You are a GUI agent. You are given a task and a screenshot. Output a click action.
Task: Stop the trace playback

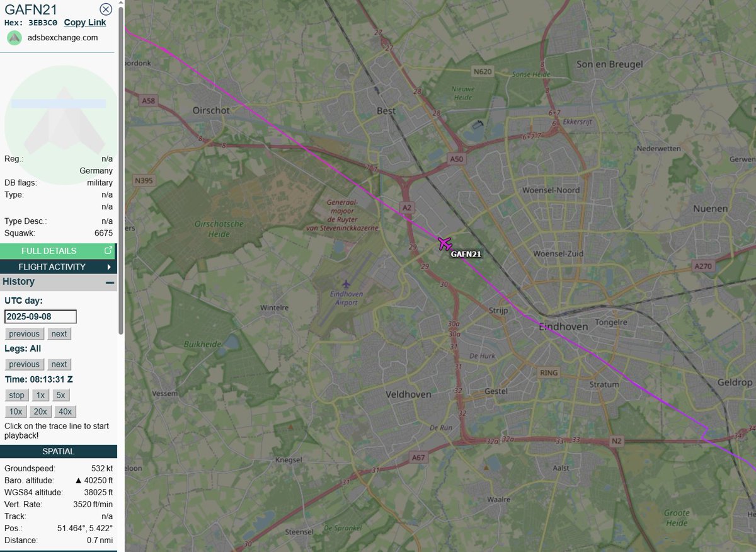[17, 395]
